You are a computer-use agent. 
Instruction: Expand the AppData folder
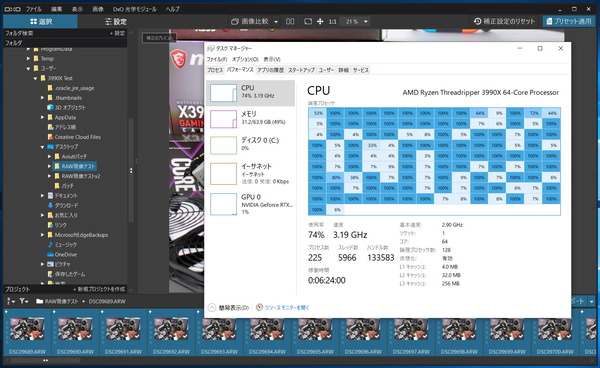pyautogui.click(x=42, y=117)
